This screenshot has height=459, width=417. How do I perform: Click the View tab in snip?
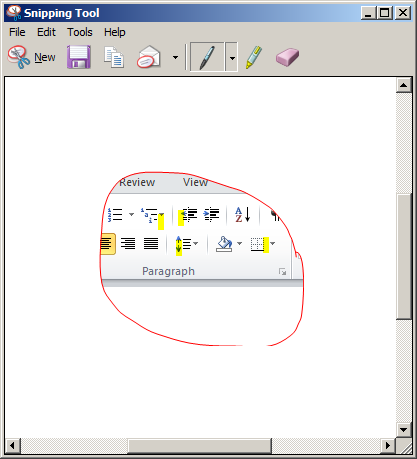[x=195, y=182]
